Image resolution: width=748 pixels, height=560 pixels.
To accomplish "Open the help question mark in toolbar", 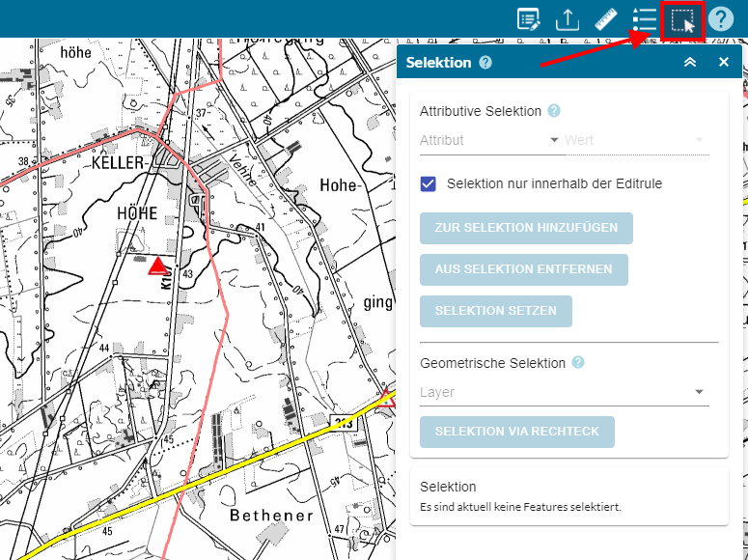I will coord(721,19).
